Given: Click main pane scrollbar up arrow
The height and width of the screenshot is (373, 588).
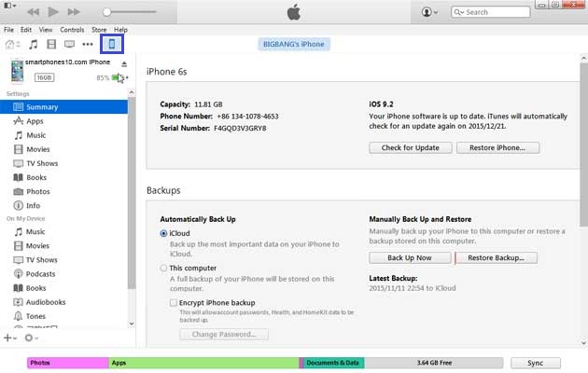Looking at the screenshot, I should [584, 58].
